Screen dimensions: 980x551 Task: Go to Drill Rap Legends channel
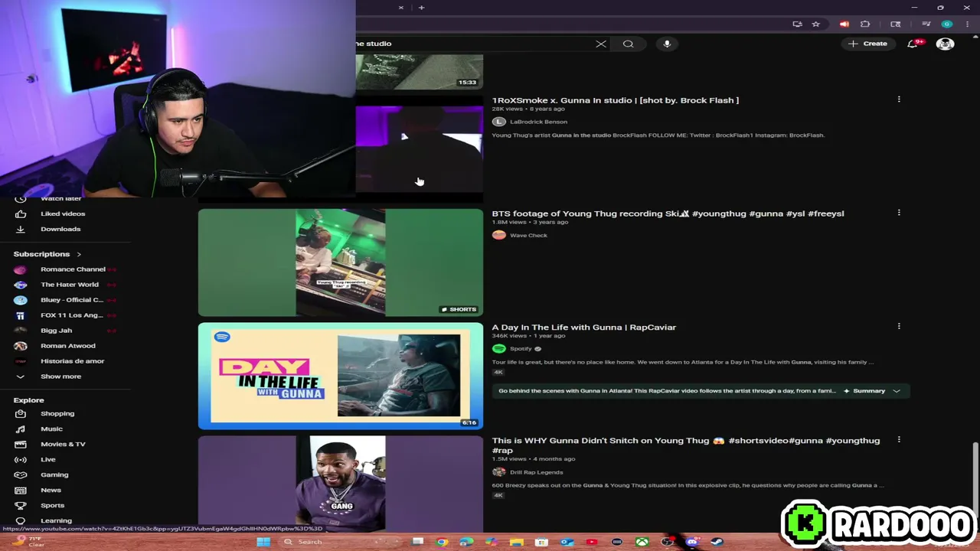click(536, 472)
